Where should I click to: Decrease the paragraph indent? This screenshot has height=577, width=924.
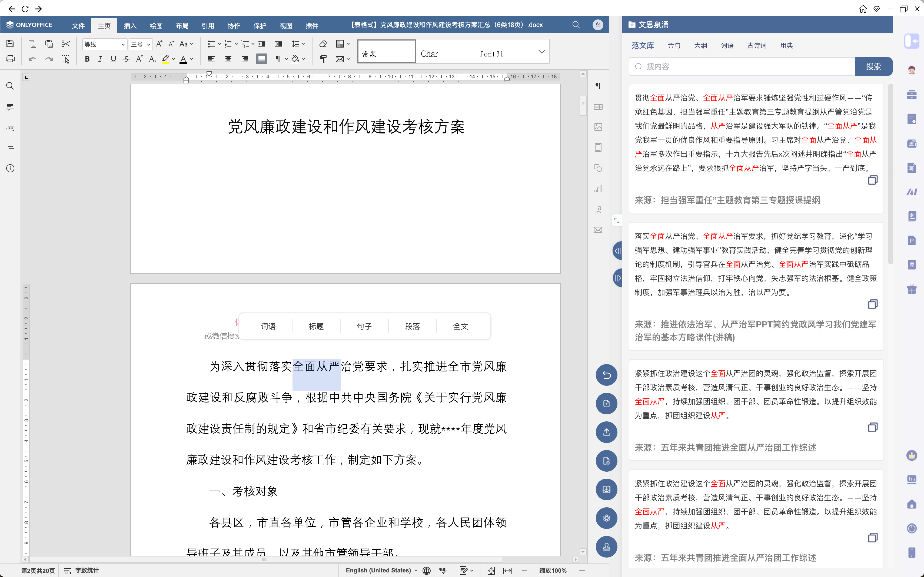(262, 44)
